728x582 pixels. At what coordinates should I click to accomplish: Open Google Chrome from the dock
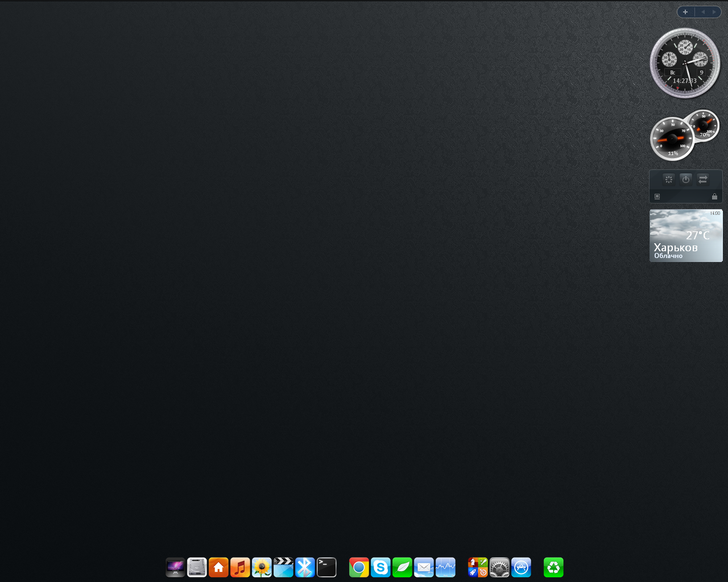tap(359, 567)
